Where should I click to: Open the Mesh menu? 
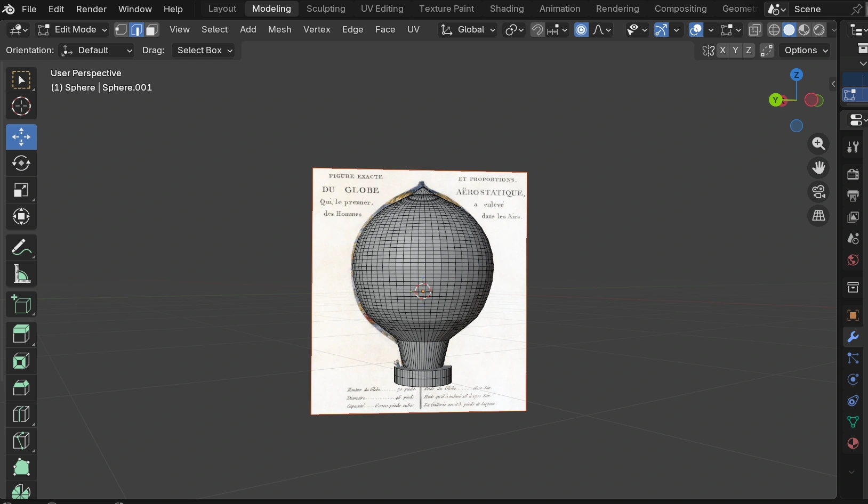click(x=279, y=29)
